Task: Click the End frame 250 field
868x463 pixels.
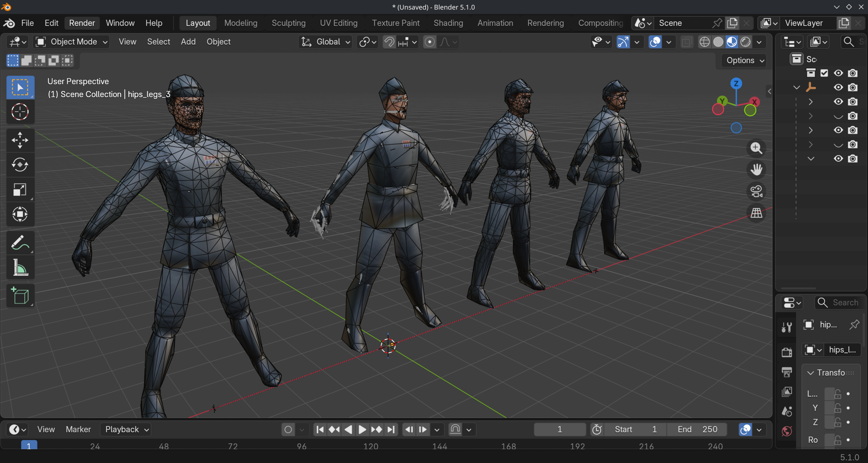Action: click(x=697, y=429)
